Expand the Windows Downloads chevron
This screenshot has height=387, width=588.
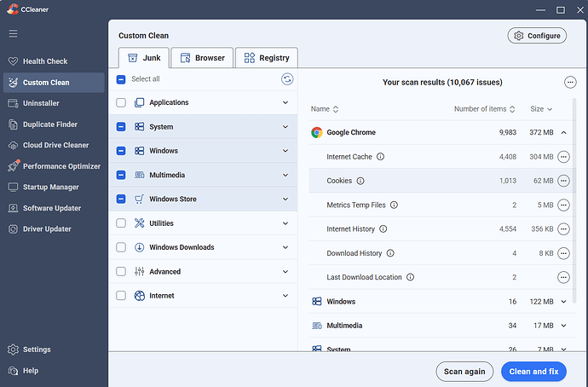(x=285, y=247)
